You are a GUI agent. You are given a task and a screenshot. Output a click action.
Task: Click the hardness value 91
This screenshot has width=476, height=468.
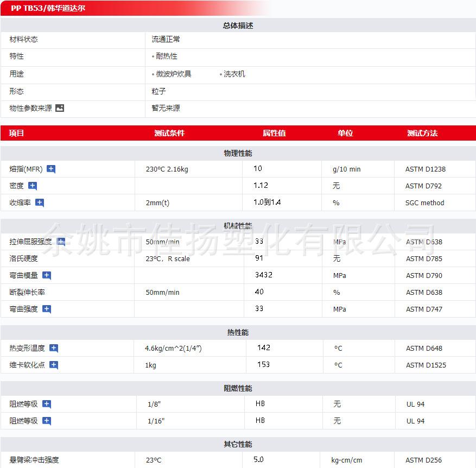tap(259, 258)
